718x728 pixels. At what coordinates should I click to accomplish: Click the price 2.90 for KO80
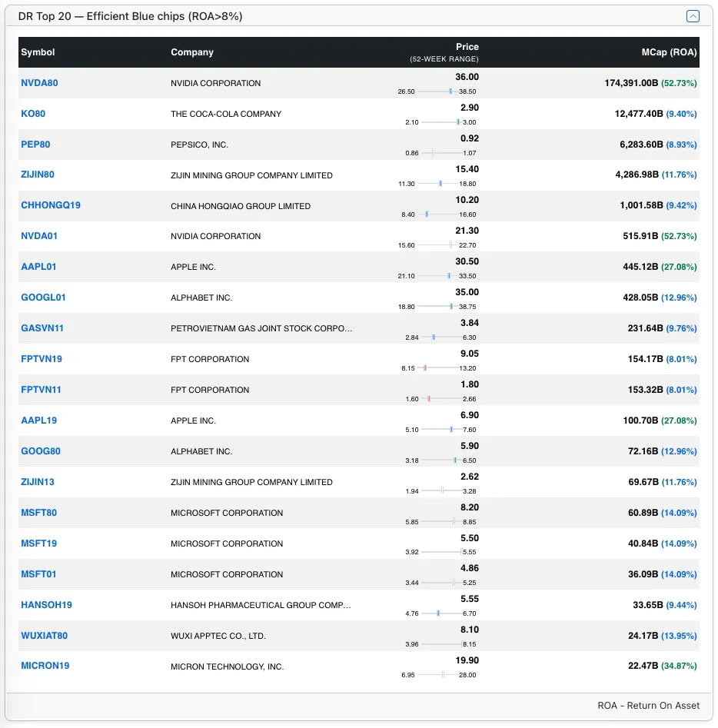coord(470,108)
